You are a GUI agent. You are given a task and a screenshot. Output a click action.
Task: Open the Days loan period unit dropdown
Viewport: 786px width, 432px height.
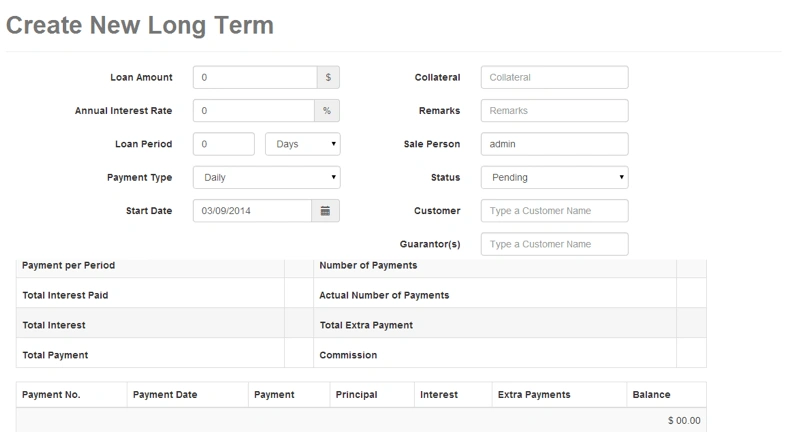[x=303, y=144]
